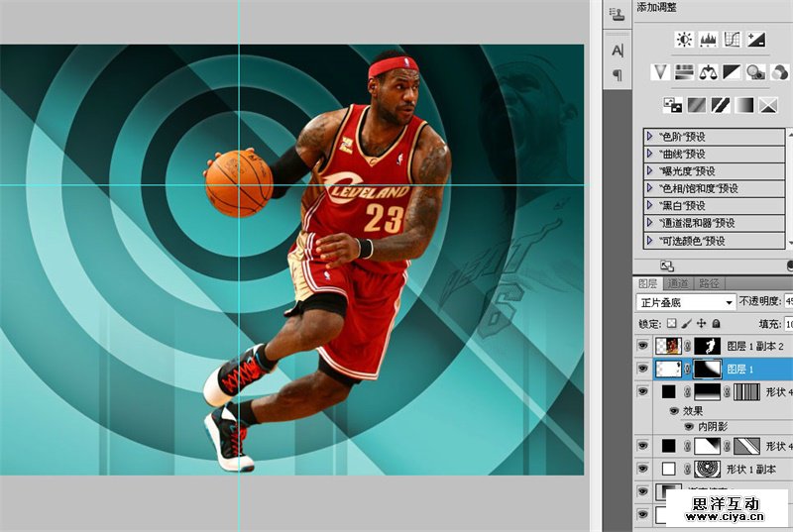
Task: Hide the 图层 1 副本 2 layer
Action: (642, 346)
